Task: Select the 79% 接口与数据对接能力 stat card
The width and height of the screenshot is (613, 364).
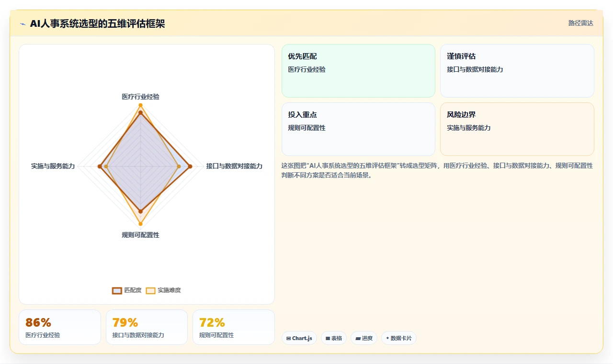Action: coord(147,327)
